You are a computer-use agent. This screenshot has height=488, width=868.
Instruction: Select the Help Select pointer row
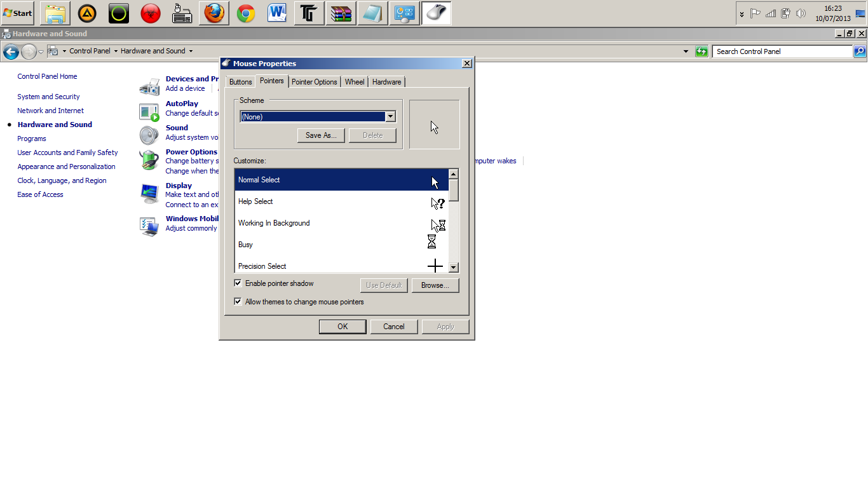[x=342, y=201]
